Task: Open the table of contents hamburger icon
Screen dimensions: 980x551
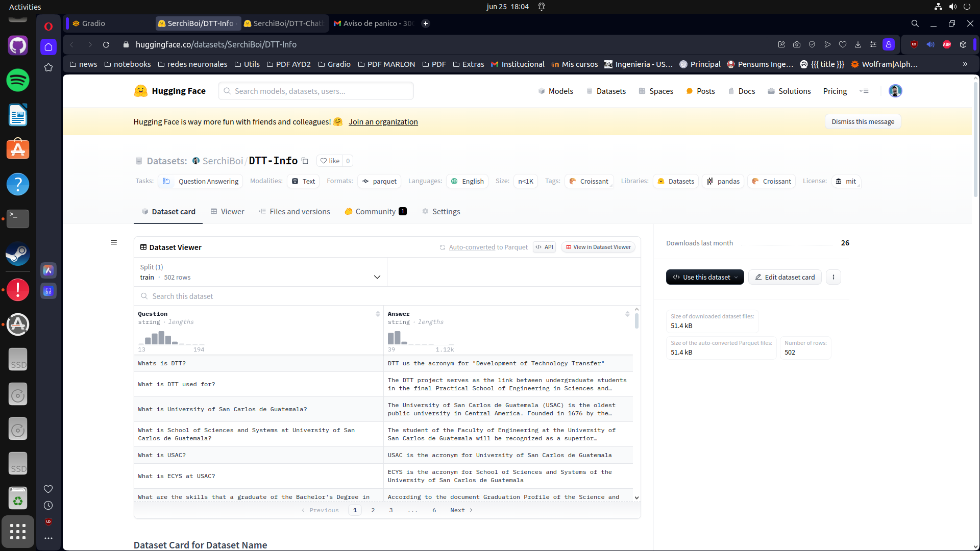Action: pyautogui.click(x=114, y=242)
